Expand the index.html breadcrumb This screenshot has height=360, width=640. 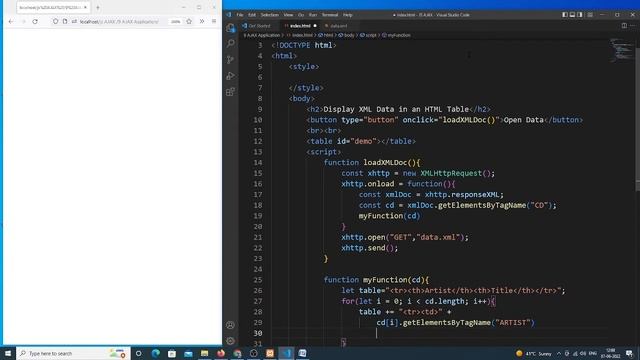point(300,35)
